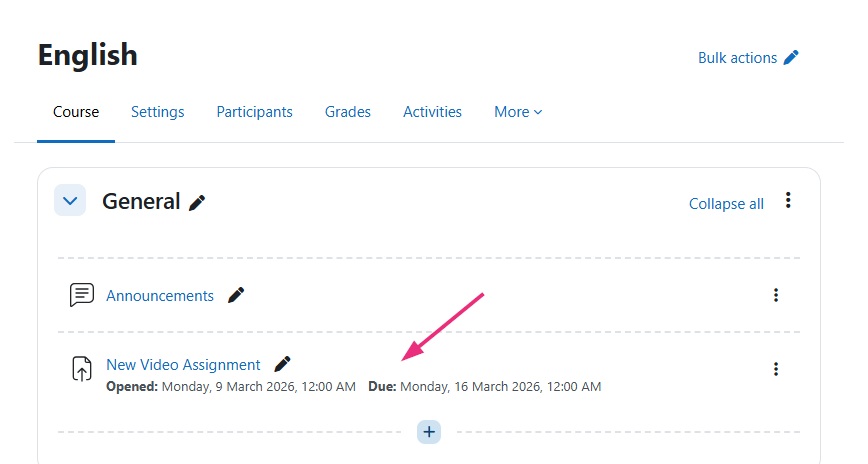Go to the Grades tab
The width and height of the screenshot is (868, 464).
pyautogui.click(x=348, y=112)
